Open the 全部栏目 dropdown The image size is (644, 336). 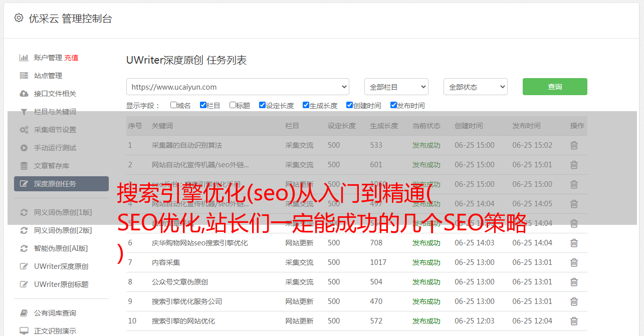[x=396, y=87]
